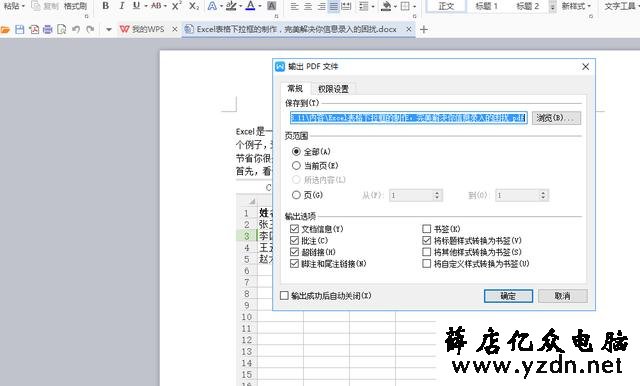Screen dimensions: 640x386
Task: Align text right
Action: (321, 6)
